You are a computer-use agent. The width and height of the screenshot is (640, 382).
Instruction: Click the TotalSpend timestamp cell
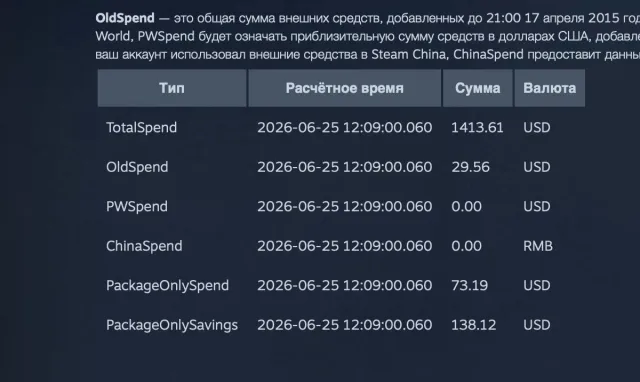pos(344,128)
